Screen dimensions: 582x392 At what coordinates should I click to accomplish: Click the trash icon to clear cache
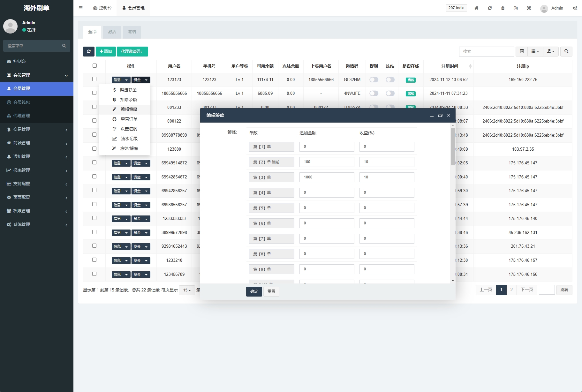click(x=503, y=8)
